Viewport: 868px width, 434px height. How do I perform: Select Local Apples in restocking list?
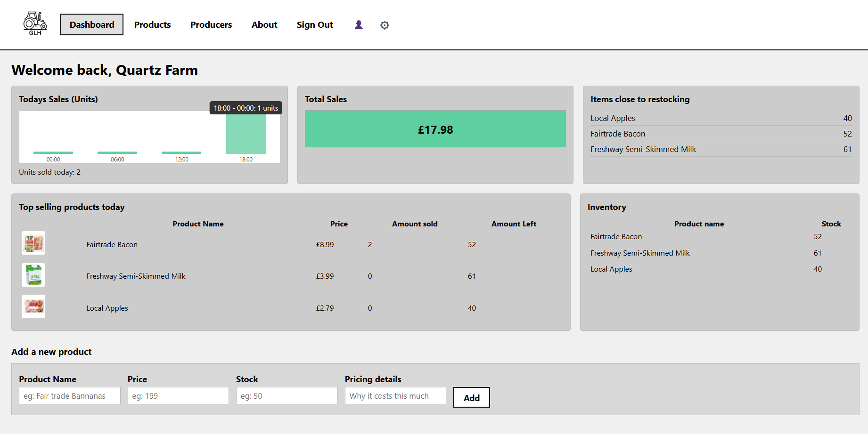coord(721,118)
